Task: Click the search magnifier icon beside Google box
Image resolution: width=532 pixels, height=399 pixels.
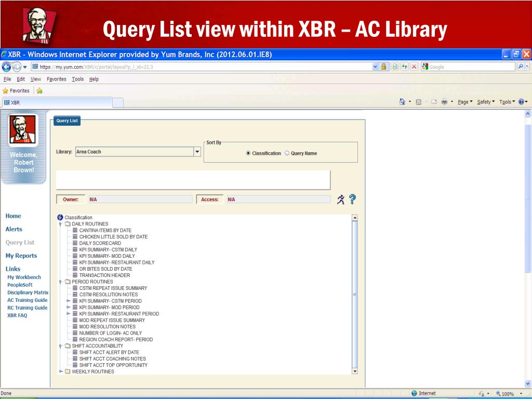Action: tap(521, 66)
